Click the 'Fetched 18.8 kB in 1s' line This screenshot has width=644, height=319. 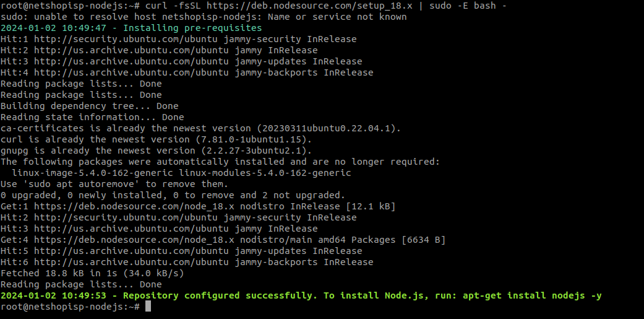pyautogui.click(x=92, y=273)
